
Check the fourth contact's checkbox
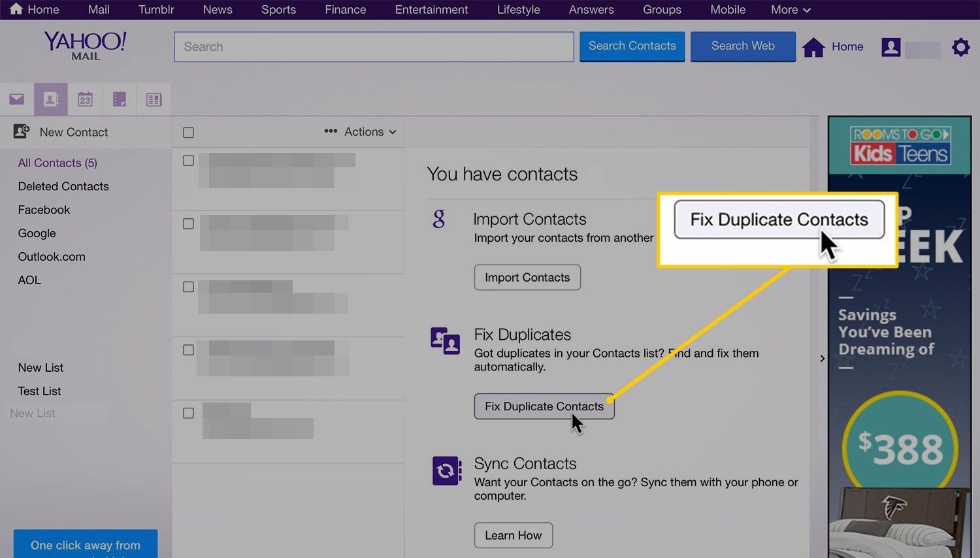(x=188, y=350)
